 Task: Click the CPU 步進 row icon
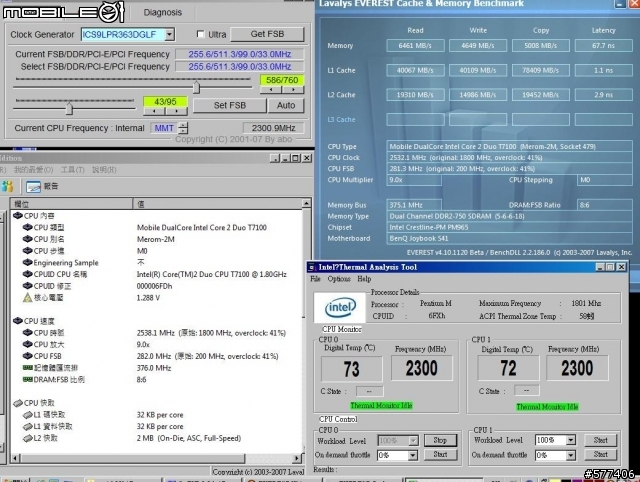pos(27,251)
